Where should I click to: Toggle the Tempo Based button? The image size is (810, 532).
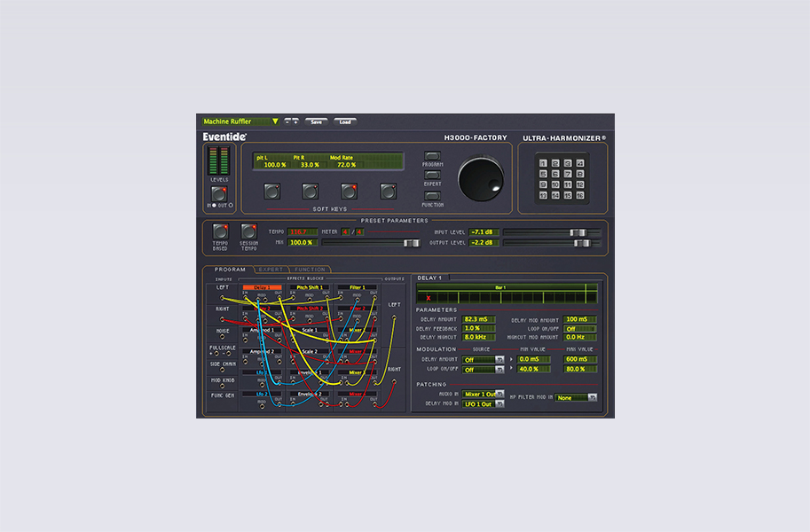coord(221,231)
